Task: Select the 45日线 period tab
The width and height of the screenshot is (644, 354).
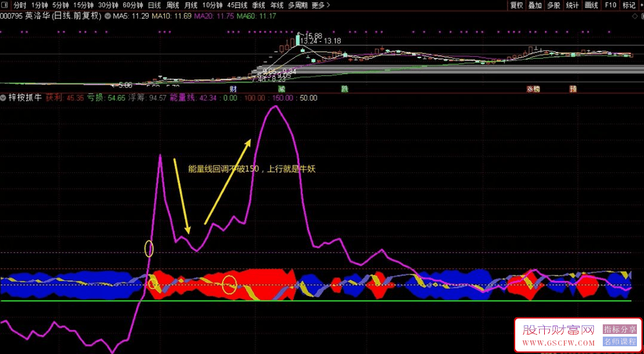Action: pos(238,5)
